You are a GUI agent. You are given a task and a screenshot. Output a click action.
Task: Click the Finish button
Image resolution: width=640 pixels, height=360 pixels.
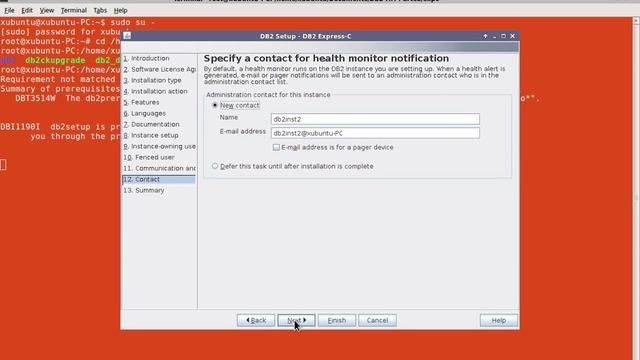337,320
